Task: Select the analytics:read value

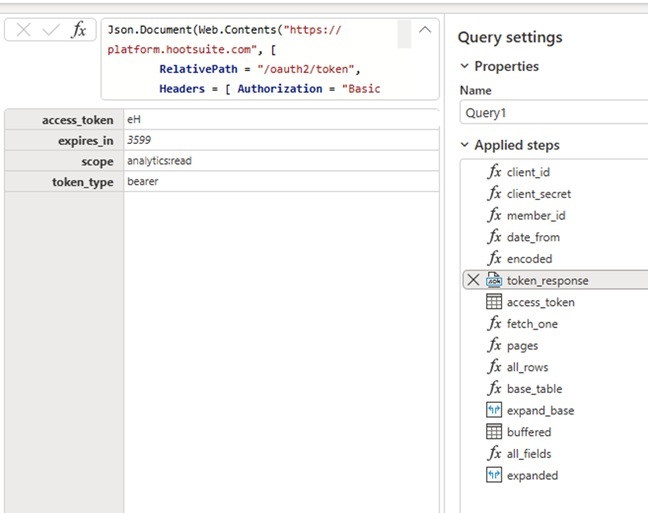Action: [159, 161]
